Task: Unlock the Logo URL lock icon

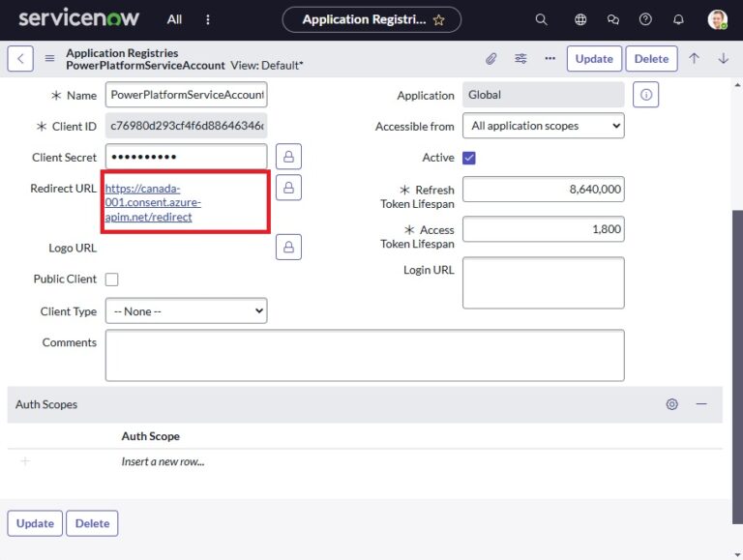Action: (x=288, y=247)
